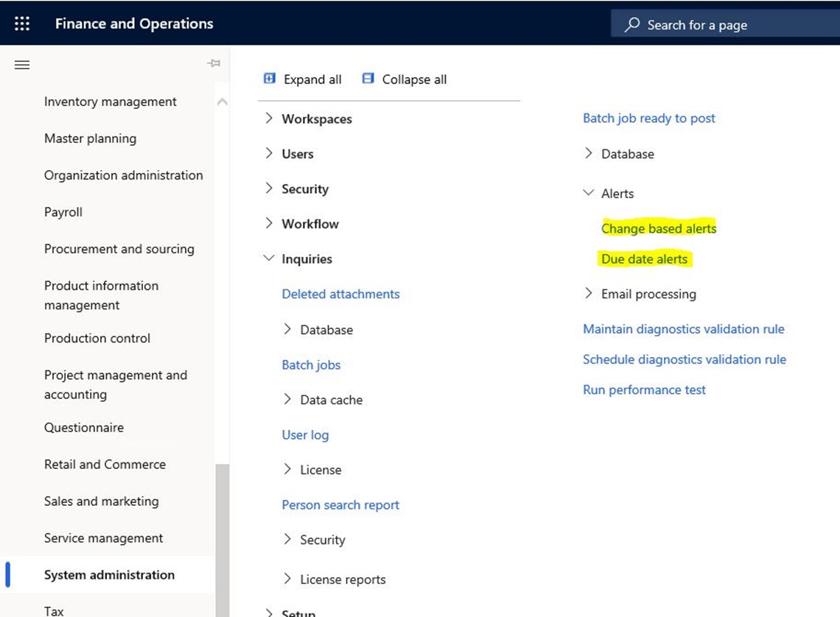The image size is (840, 617).
Task: Toggle the hamburger navigation menu
Action: [x=22, y=65]
